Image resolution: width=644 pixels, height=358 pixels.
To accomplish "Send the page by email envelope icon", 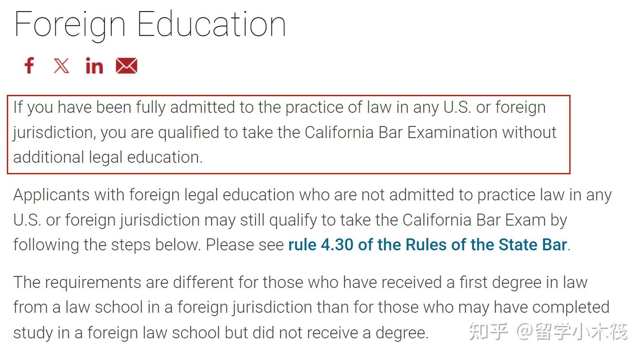I will click(127, 66).
